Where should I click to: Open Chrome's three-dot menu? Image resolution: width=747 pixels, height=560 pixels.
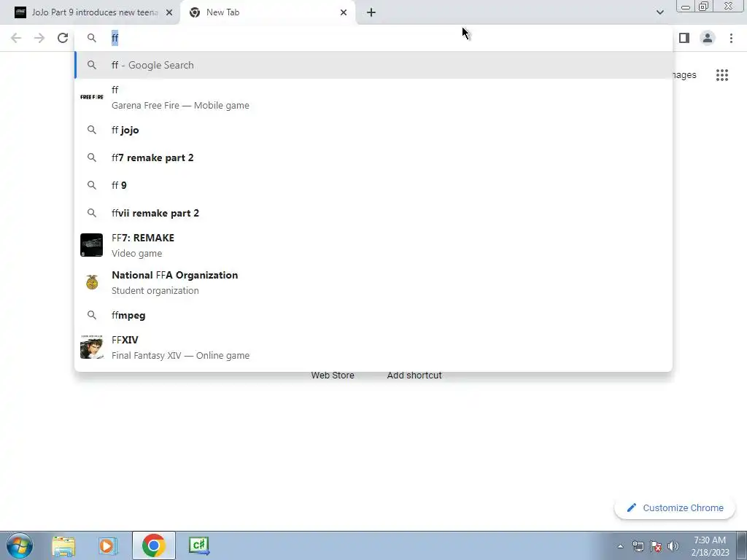(x=731, y=38)
